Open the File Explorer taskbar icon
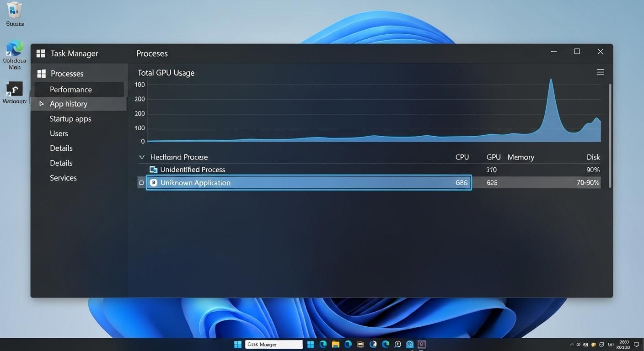Image resolution: width=644 pixels, height=351 pixels. 335,344
